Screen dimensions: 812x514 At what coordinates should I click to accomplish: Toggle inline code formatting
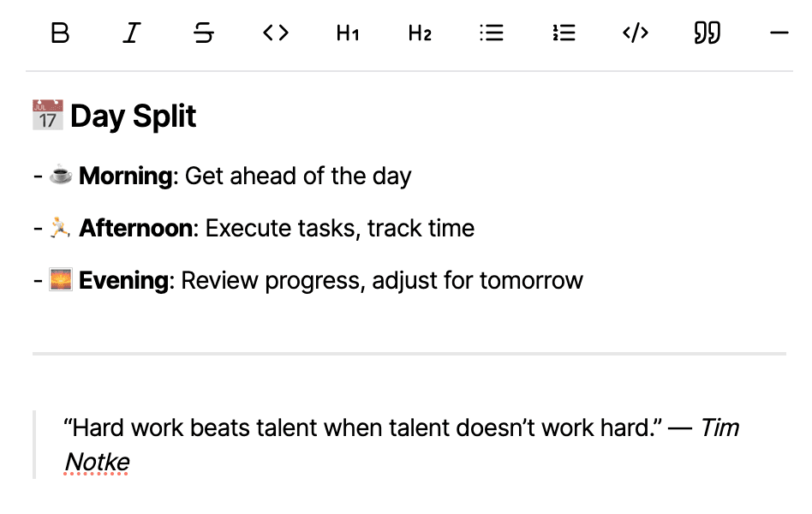click(275, 33)
